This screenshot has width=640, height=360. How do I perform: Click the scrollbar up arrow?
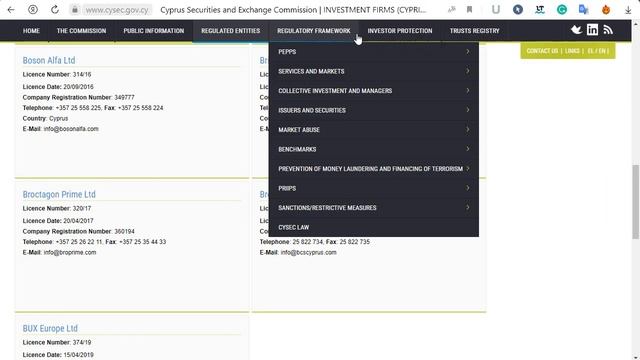(635, 24)
